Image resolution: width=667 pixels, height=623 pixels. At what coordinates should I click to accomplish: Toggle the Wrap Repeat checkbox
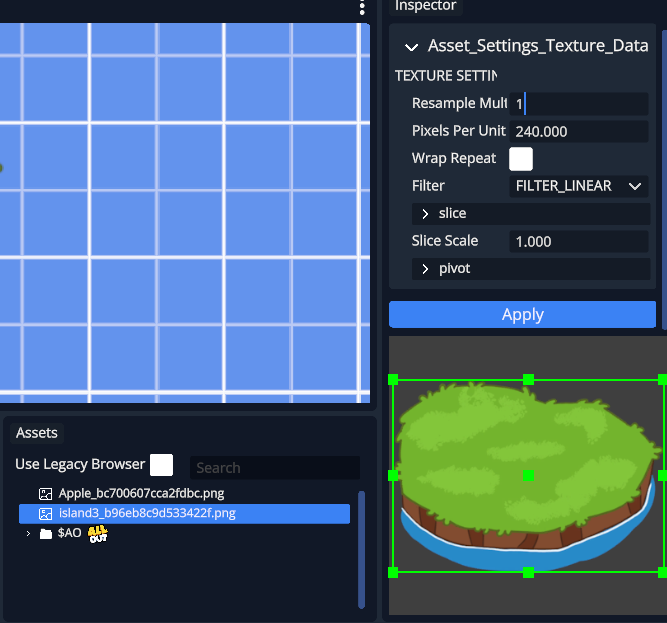(521, 159)
